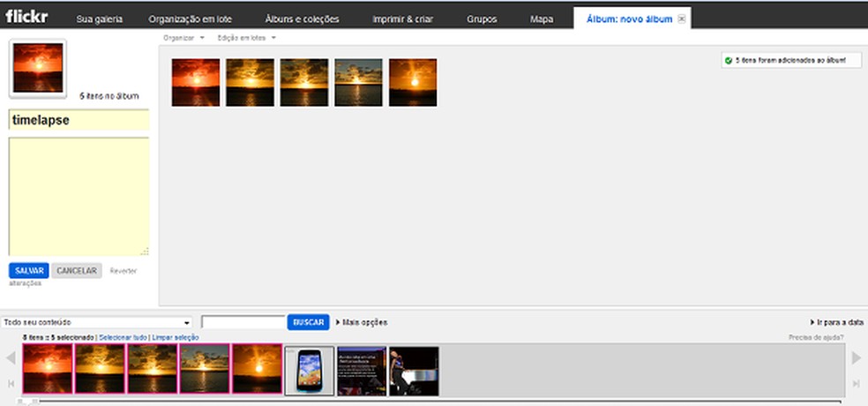Screen dimensions: 868x406
Task: Click the Reverter alterações link
Action: tap(123, 271)
